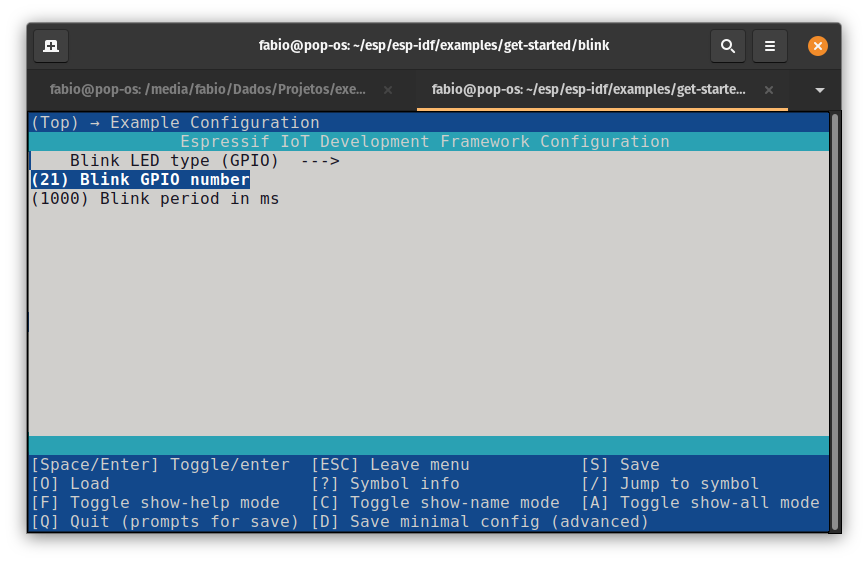866x562 pixels.
Task: Click the window title fabio@pop-os blink path
Action: [x=434, y=45]
